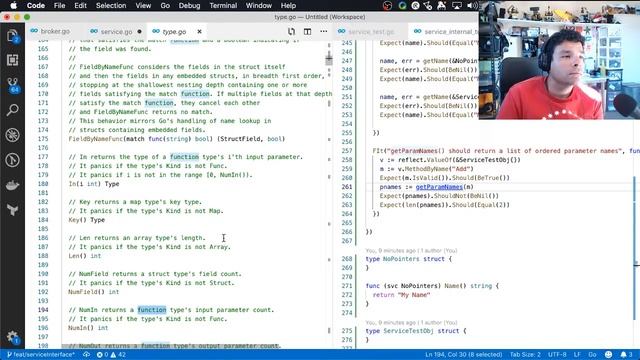Open the File menu
The height and width of the screenshot is (360, 640).
59,5
